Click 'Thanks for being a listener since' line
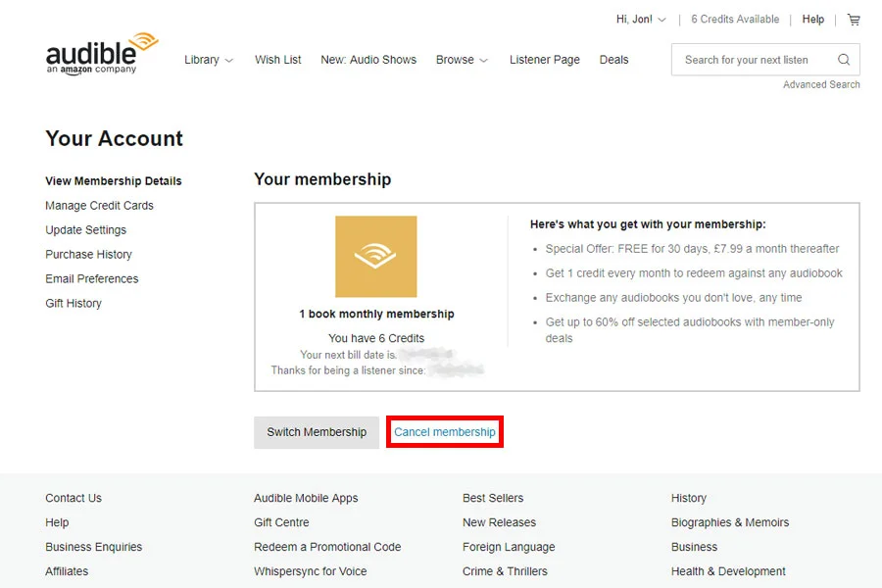The width and height of the screenshot is (882, 588). tap(377, 370)
